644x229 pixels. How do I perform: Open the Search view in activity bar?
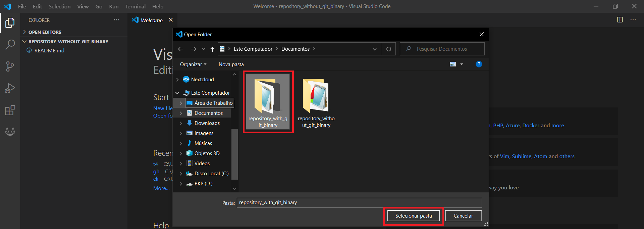10,44
